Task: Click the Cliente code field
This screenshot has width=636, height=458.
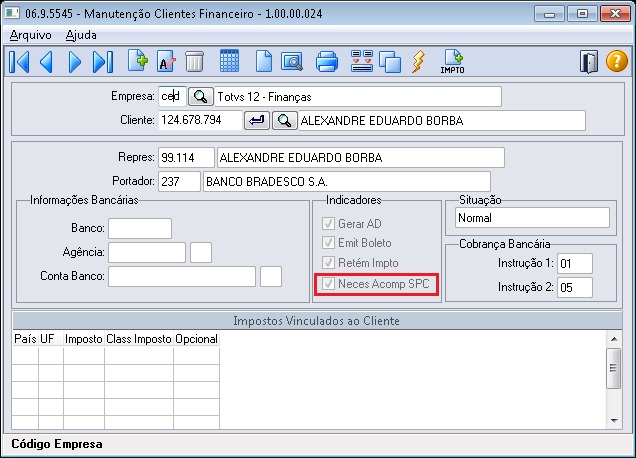Action: pyautogui.click(x=200, y=120)
